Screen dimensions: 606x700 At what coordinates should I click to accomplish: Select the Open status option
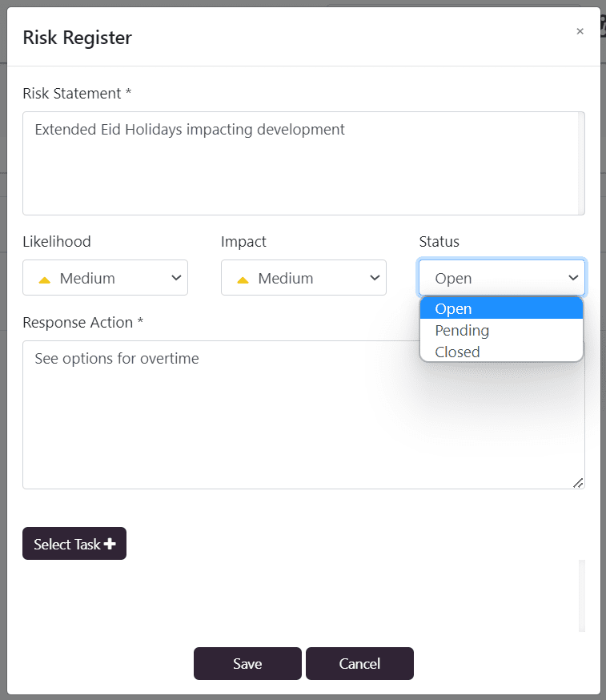pos(502,308)
